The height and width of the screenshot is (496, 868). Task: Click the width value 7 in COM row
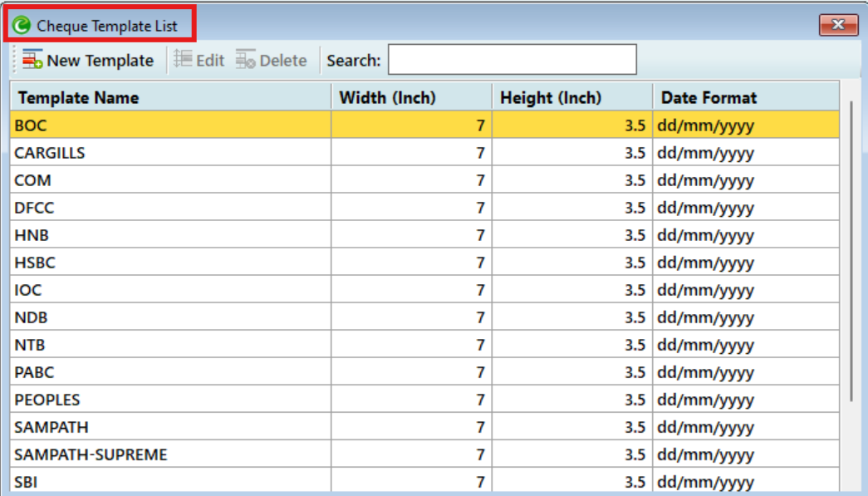(480, 180)
